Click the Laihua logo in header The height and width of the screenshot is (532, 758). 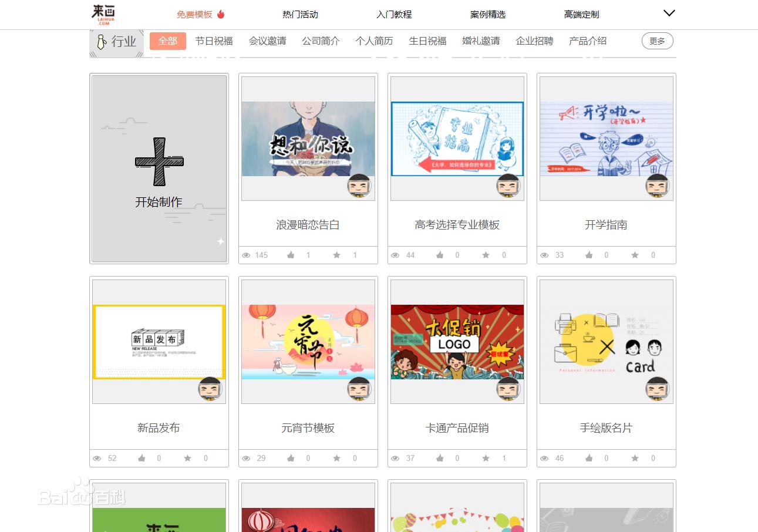[x=105, y=14]
